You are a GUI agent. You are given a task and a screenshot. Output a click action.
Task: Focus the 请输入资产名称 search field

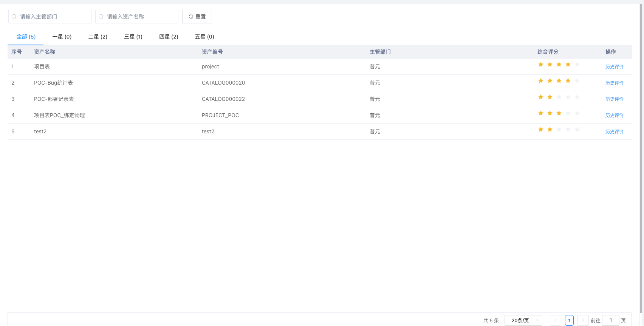click(140, 17)
